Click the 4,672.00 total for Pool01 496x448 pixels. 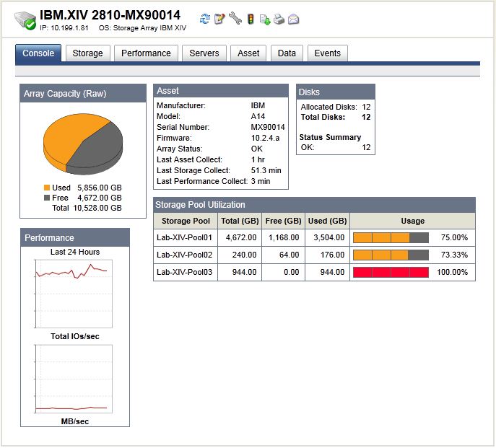click(241, 237)
